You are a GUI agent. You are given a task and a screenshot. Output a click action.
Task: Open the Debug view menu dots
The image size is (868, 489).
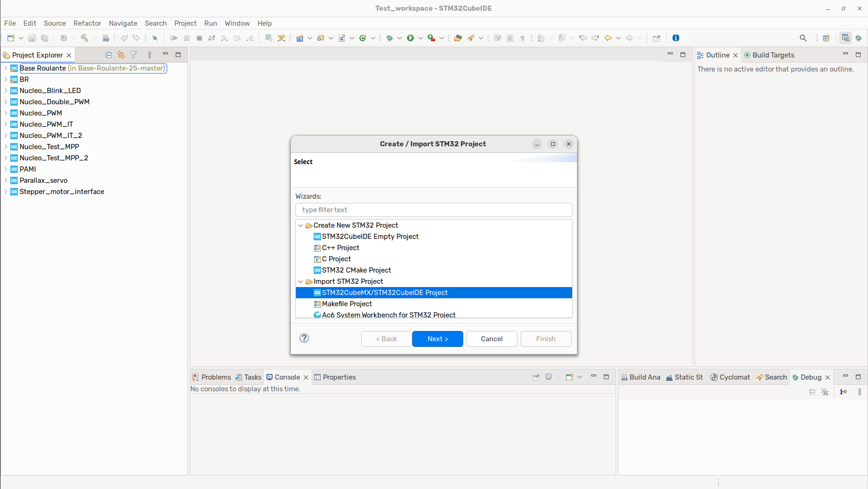pyautogui.click(x=860, y=392)
